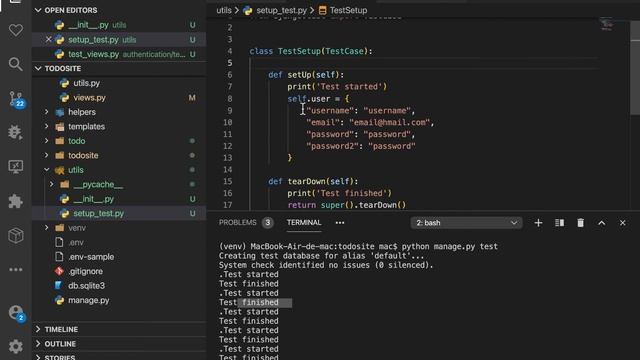640x360 pixels.
Task: Switch to the TERMINAL tab
Action: pos(304,222)
